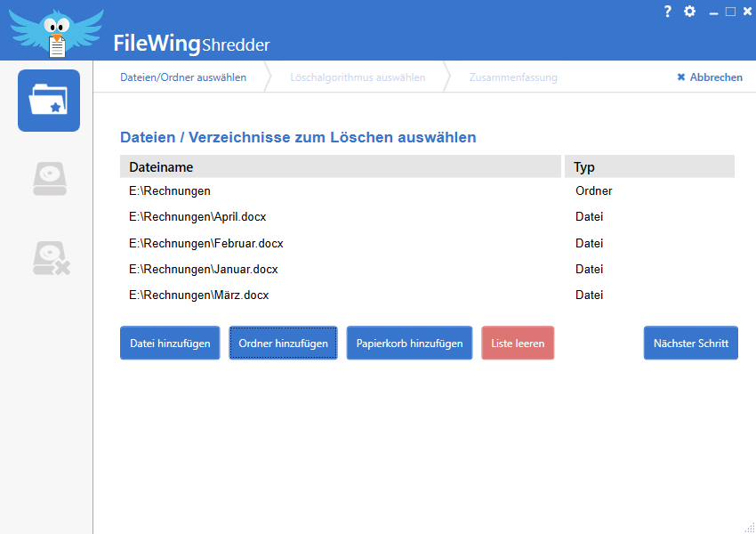Image resolution: width=756 pixels, height=534 pixels.
Task: Go to Löschalgorithmus auswählen step
Action: pyautogui.click(x=358, y=77)
